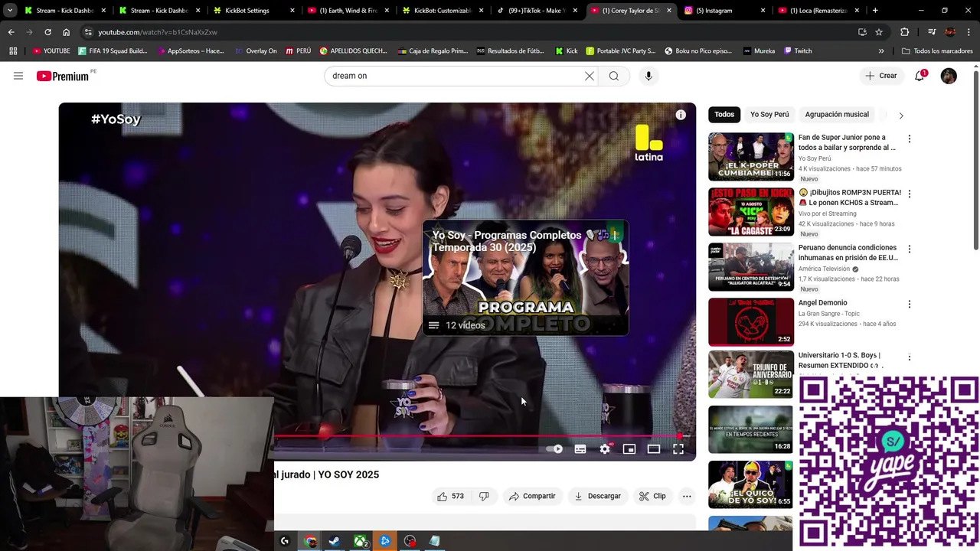This screenshot has height=551, width=980.
Task: Like the video with 573 likes
Action: 450,496
